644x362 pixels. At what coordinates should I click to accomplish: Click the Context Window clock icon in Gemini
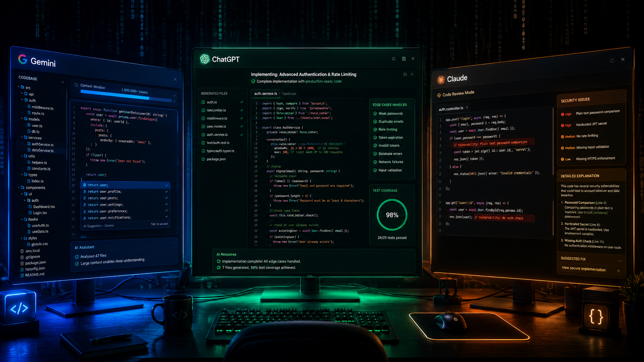pos(76,85)
